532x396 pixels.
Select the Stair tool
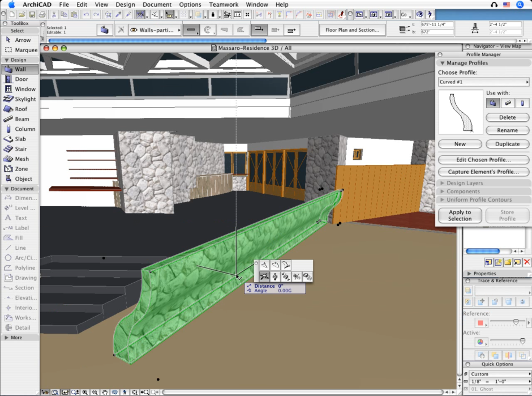pyautogui.click(x=20, y=149)
